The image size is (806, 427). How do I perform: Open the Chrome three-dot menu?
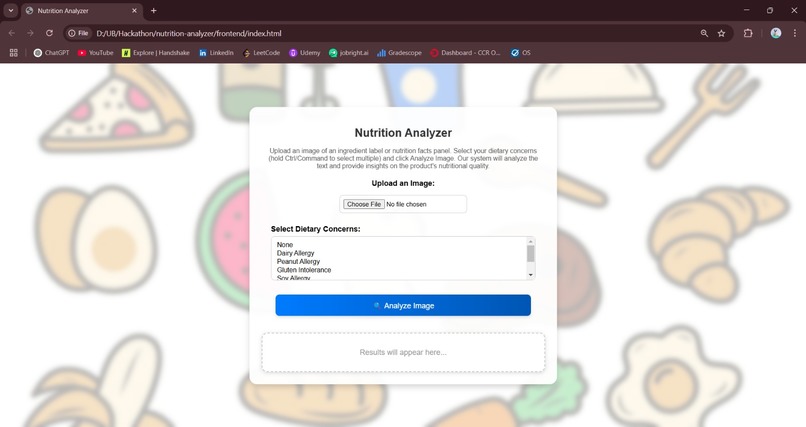(x=795, y=33)
